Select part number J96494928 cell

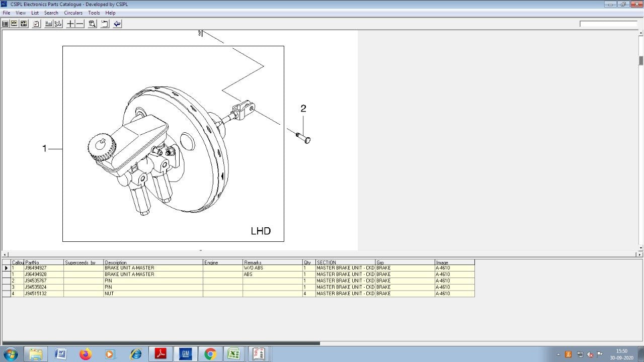tap(44, 275)
